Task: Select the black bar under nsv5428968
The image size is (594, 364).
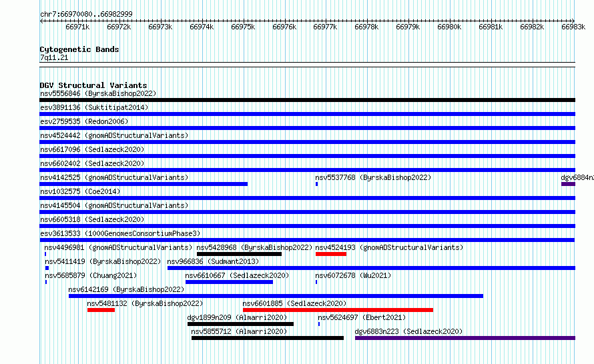Action: tap(239, 254)
